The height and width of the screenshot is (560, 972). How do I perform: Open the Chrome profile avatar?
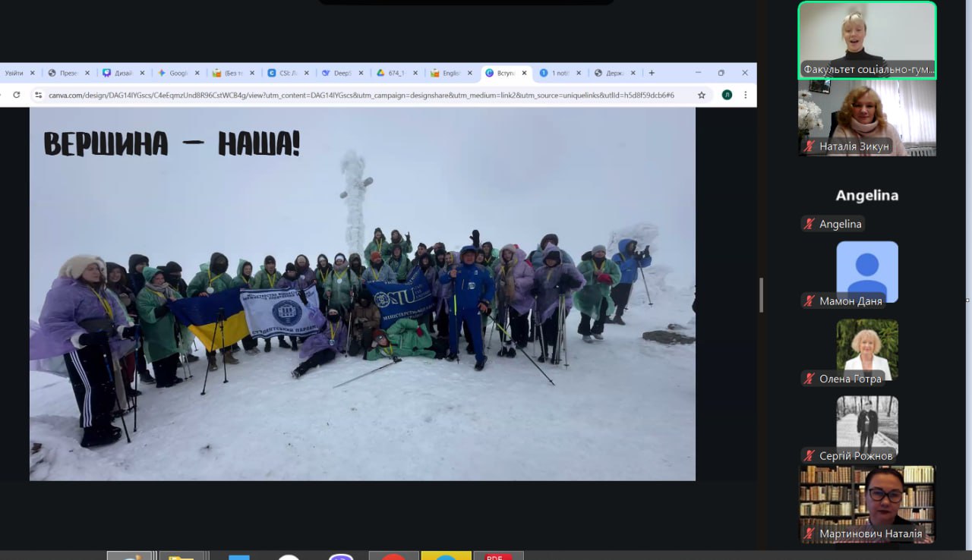pos(727,95)
